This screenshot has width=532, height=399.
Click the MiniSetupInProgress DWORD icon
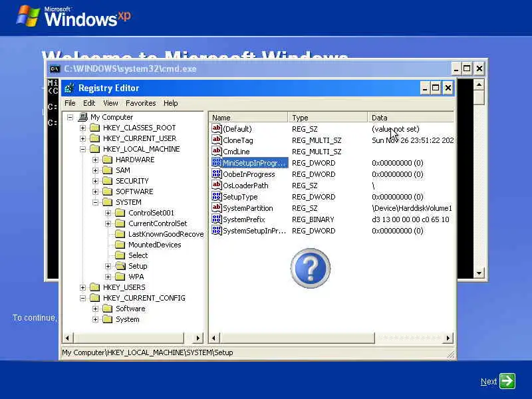(x=217, y=162)
